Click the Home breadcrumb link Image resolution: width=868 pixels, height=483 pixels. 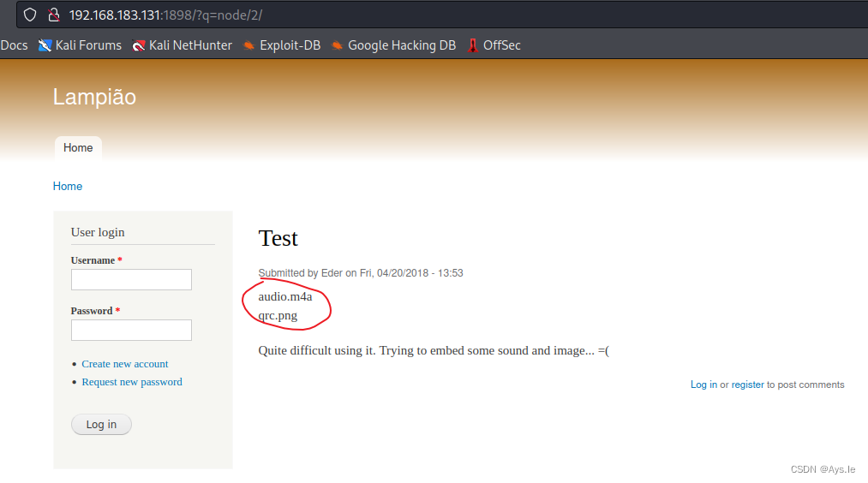[x=68, y=187]
